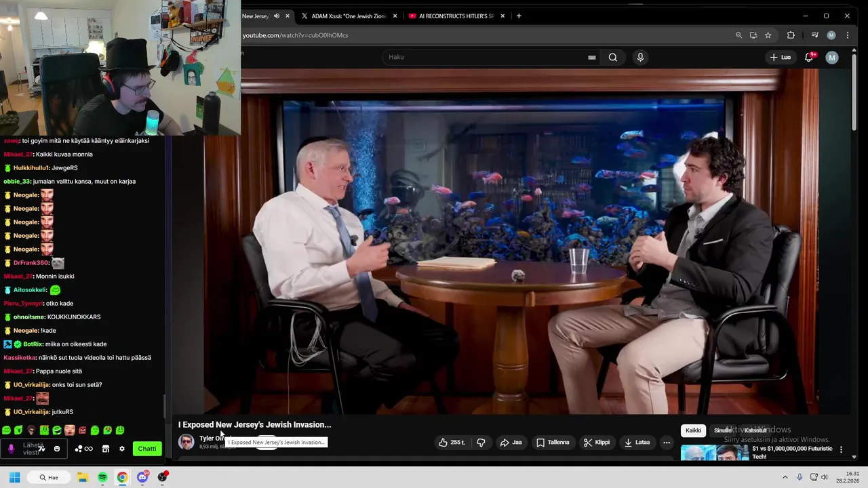868x488 pixels.
Task: Close the New Jersey browser tab
Action: pyautogui.click(x=288, y=16)
